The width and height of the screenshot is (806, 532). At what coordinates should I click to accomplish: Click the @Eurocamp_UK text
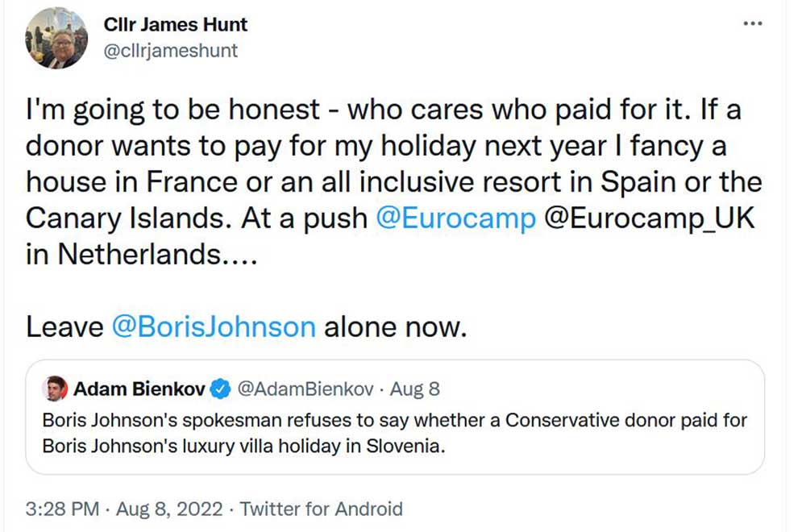point(651,218)
